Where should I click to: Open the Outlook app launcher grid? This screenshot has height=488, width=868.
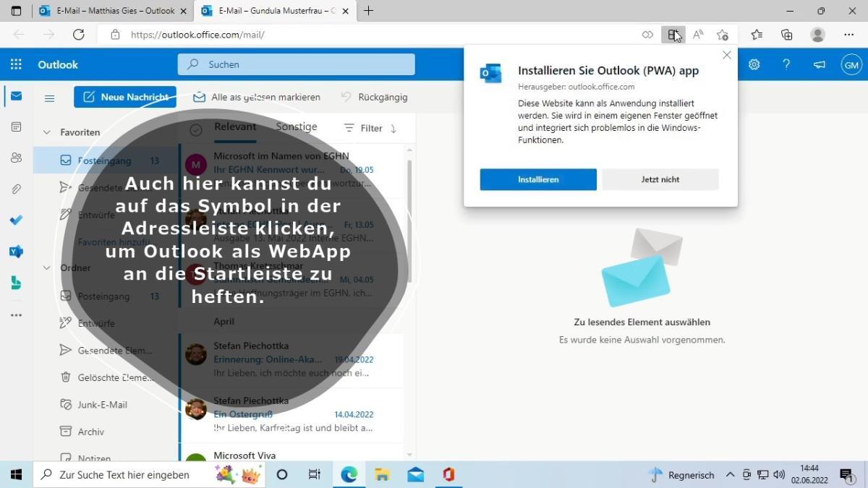pyautogui.click(x=16, y=64)
